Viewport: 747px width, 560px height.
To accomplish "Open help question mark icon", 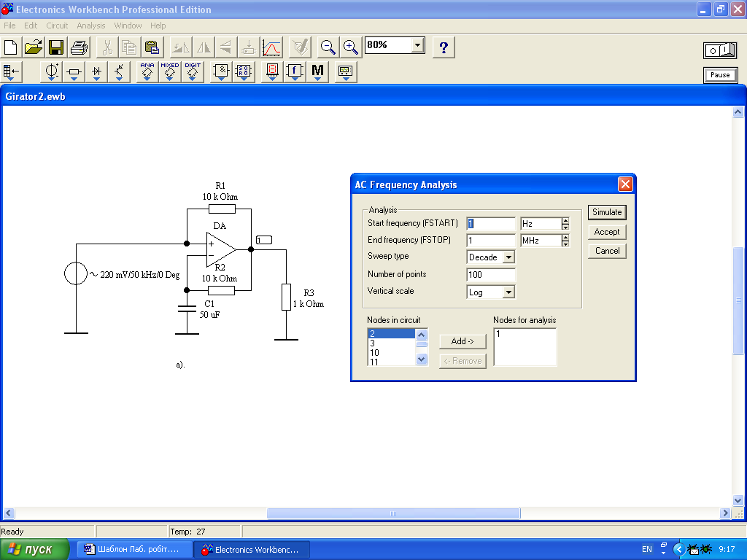I will (x=444, y=47).
